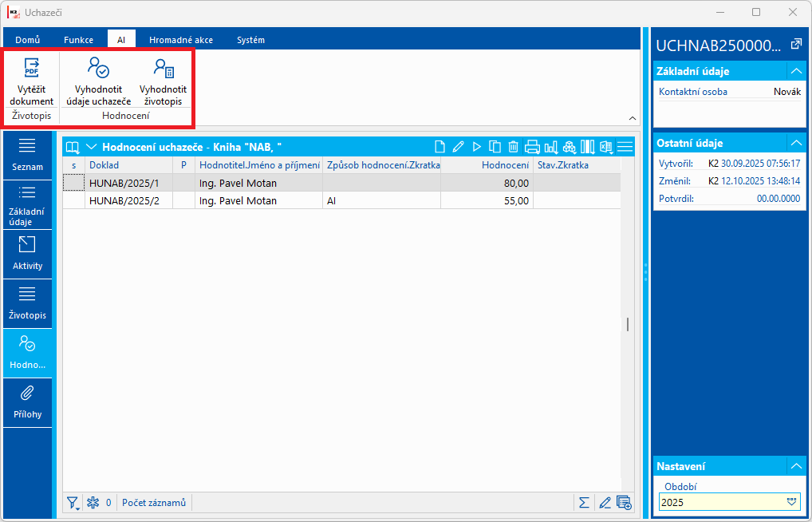The image size is (812, 522).
Task: Sort by Hodnotitel.Jméno a příjmení header
Action: coord(259,165)
